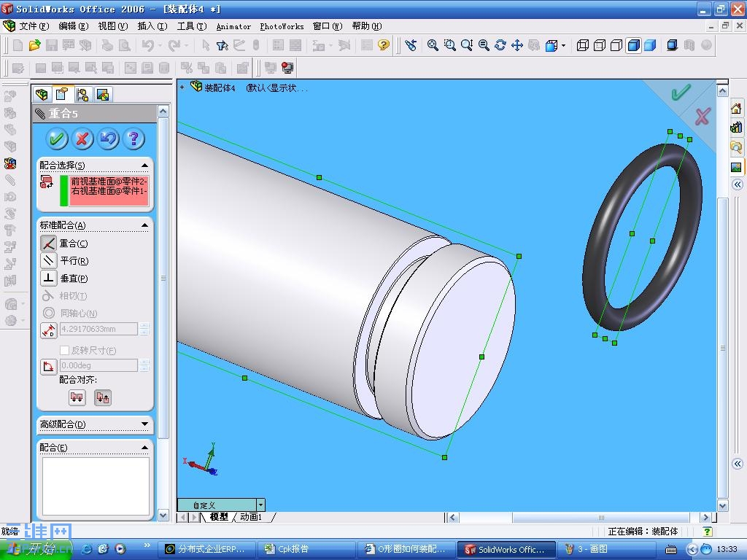Open the 视图(V) menu
The width and height of the screenshot is (747, 560).
point(113,26)
